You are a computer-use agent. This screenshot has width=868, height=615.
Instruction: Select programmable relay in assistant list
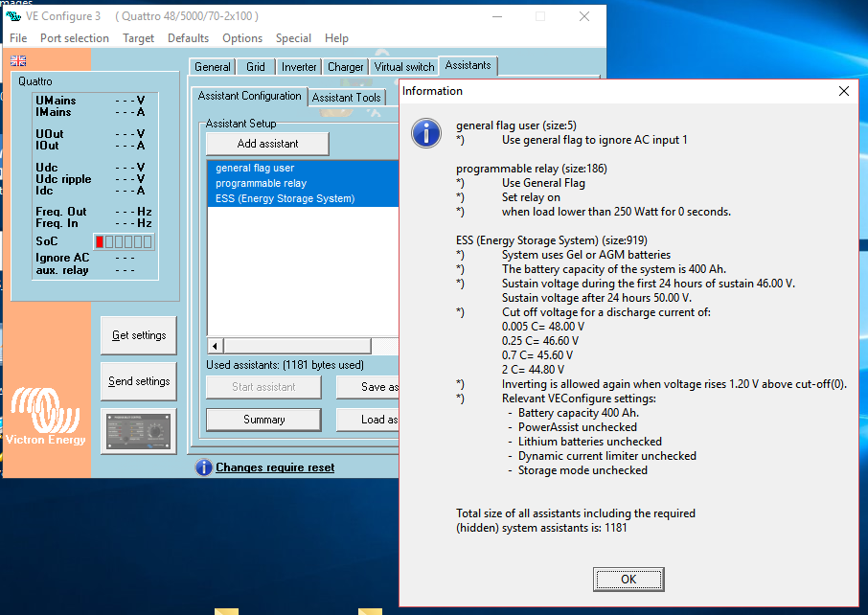303,183
